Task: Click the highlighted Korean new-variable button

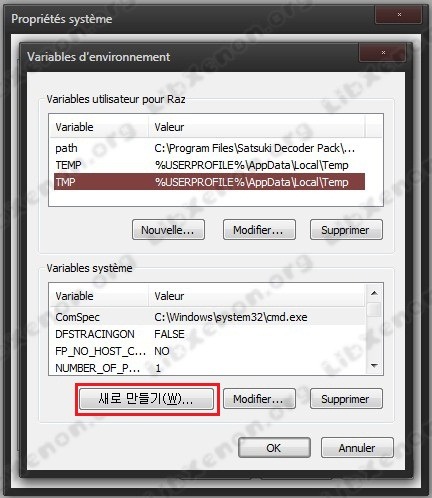Action: [x=146, y=399]
